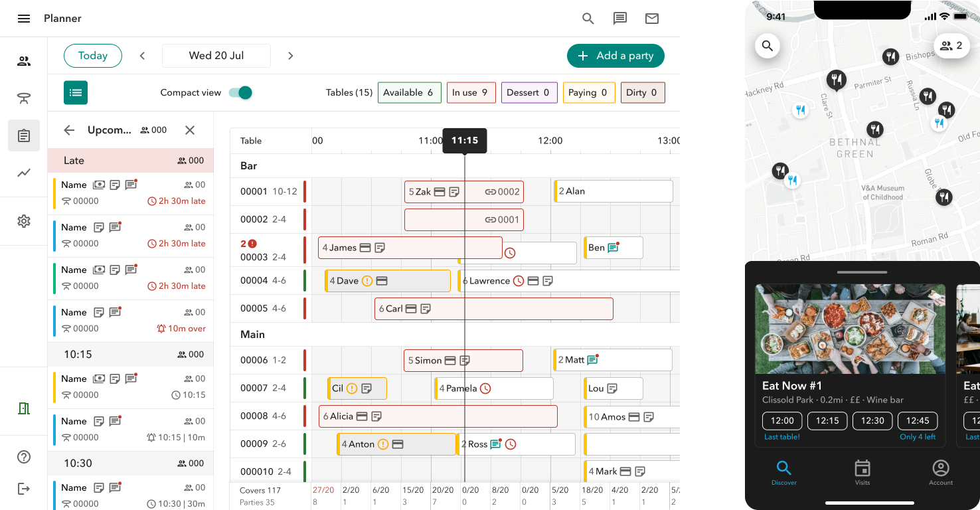Viewport: 980px width, 510px height.
Task: Click the green list view button
Action: [76, 92]
